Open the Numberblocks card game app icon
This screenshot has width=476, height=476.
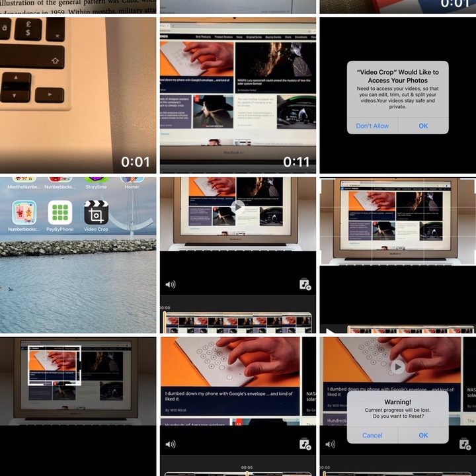(24, 212)
